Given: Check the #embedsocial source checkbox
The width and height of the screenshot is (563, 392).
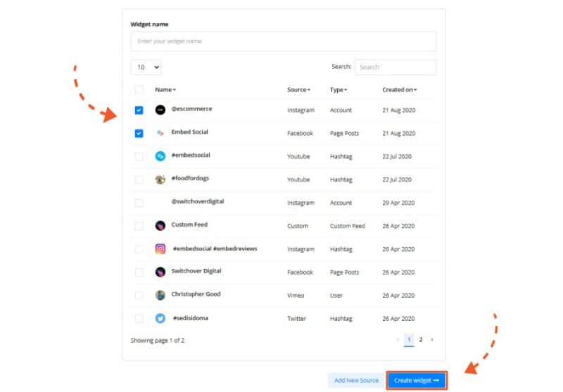Looking at the screenshot, I should coord(139,156).
